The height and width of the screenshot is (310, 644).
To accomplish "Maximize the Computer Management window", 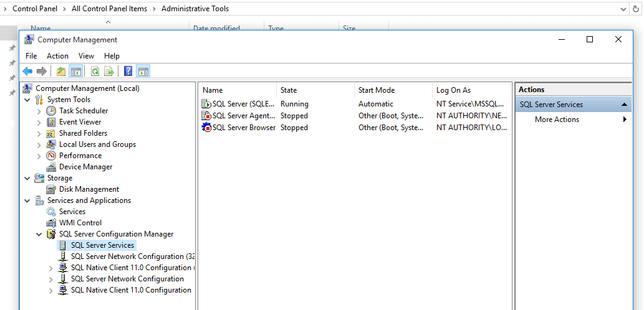I will pos(590,39).
